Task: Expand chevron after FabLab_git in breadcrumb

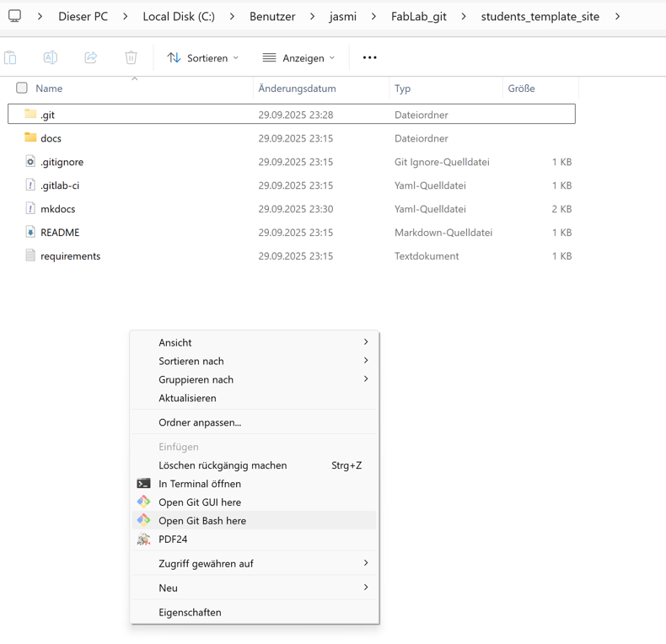Action: point(464,17)
